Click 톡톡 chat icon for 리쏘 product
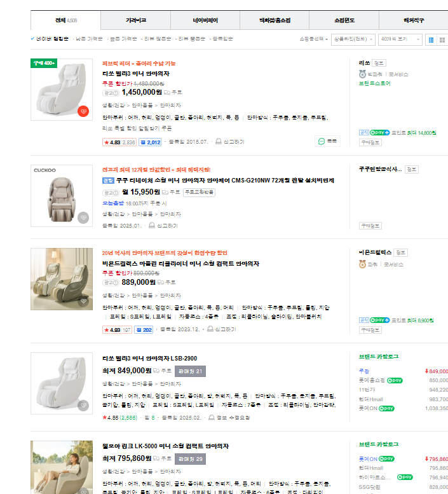Viewport: 448px width, 494px height. coord(327,141)
